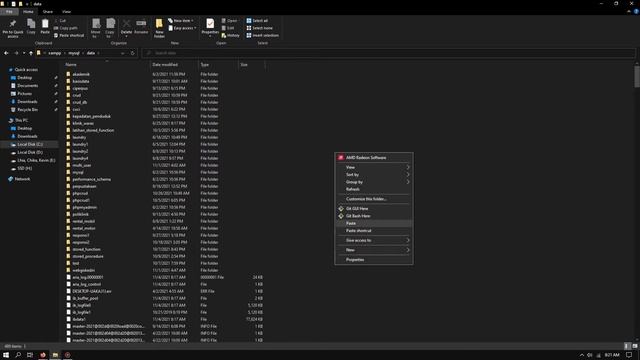Select This PC in navigation pane
The width and height of the screenshot is (640, 360).
tap(21, 120)
